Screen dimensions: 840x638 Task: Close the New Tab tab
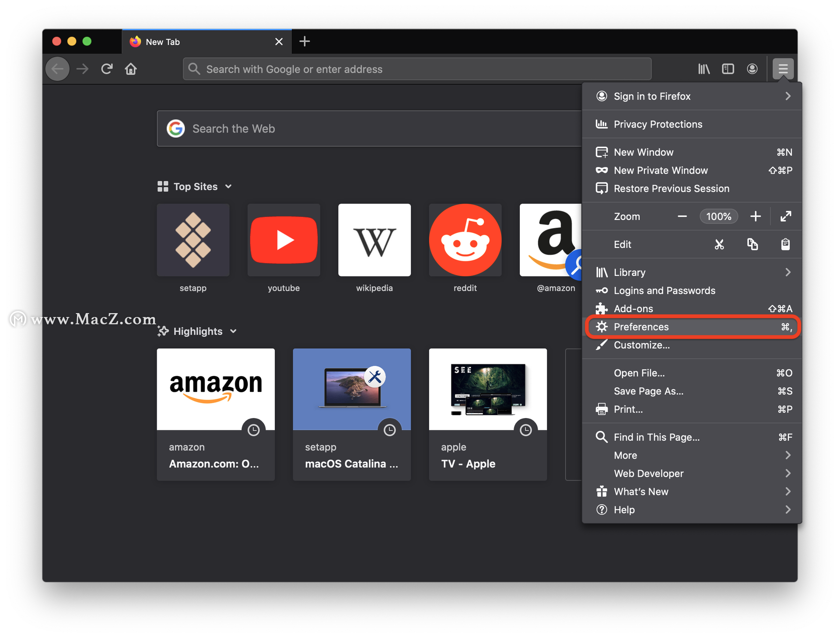click(279, 42)
